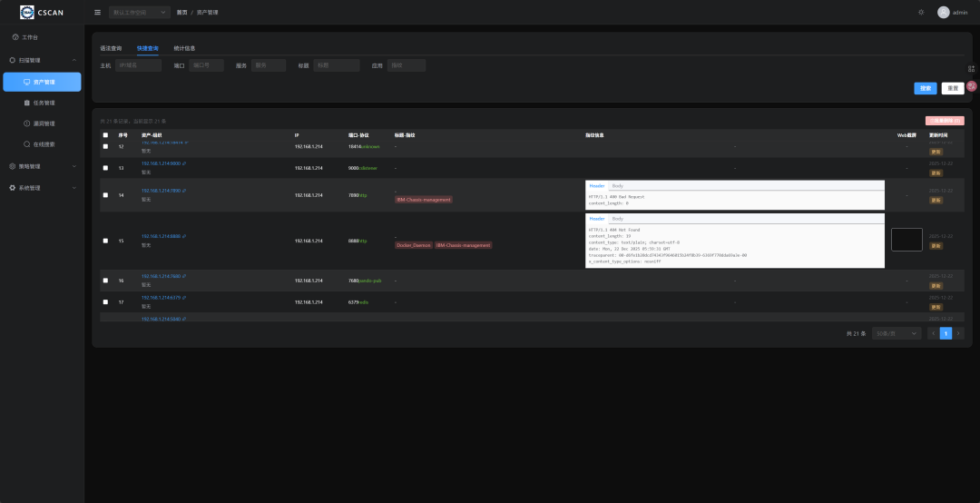Image resolution: width=980 pixels, height=503 pixels.
Task: Open asset link 192.168.1.214:7890
Action: (161, 191)
